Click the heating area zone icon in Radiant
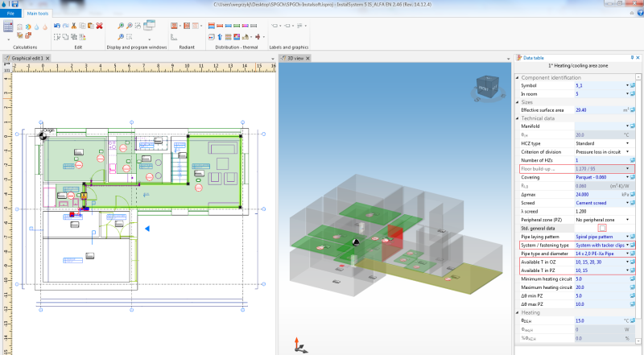 174,26
